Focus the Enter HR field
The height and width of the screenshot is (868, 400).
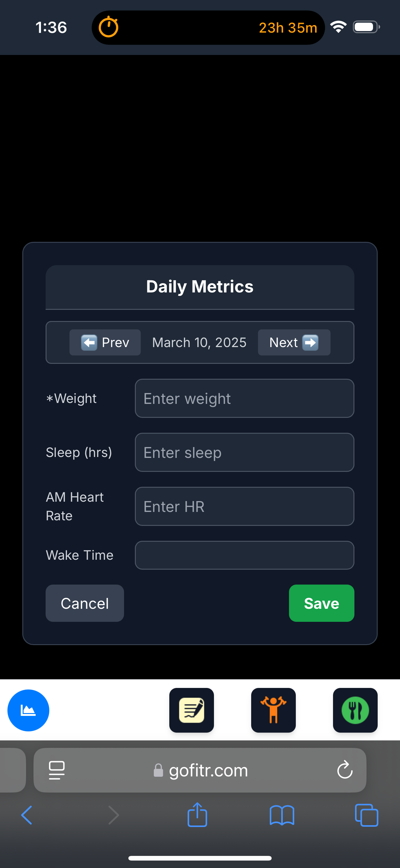(244, 506)
